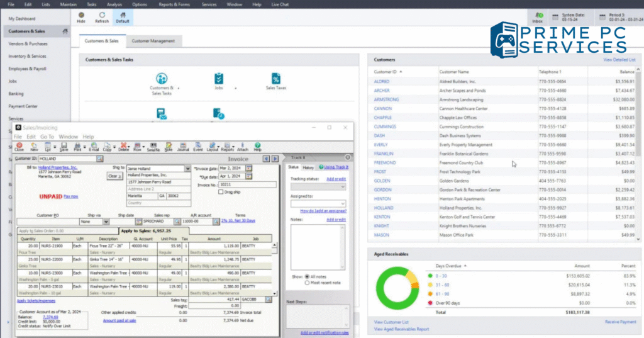Open the Tracking status dropdown
The height and width of the screenshot is (338, 644).
pos(343,187)
